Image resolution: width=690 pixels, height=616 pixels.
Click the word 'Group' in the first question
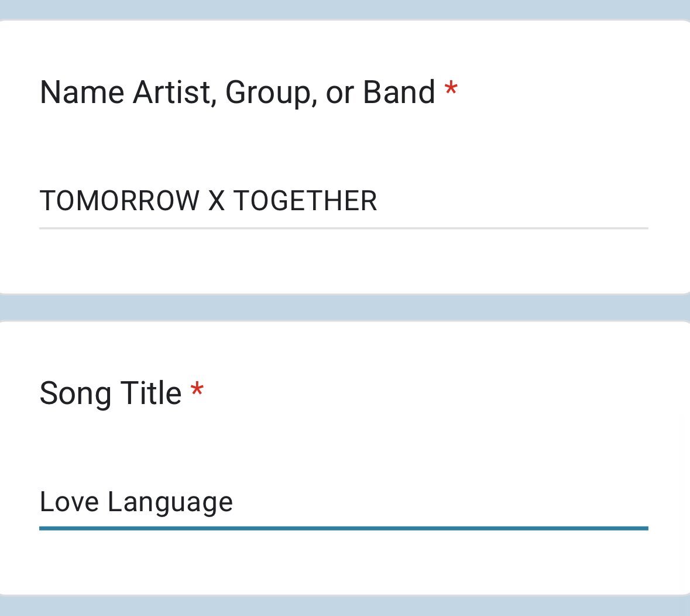tap(267, 93)
